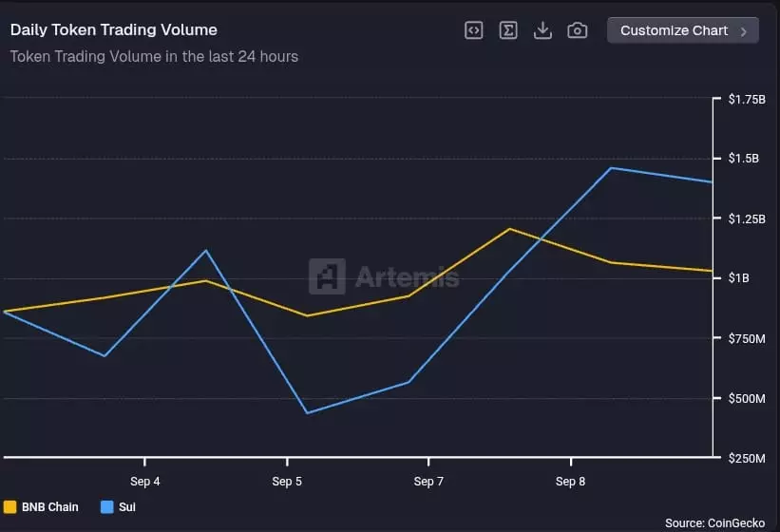This screenshot has width=780, height=532.
Task: Click the Sui line peak near $1.5B
Action: (x=611, y=168)
